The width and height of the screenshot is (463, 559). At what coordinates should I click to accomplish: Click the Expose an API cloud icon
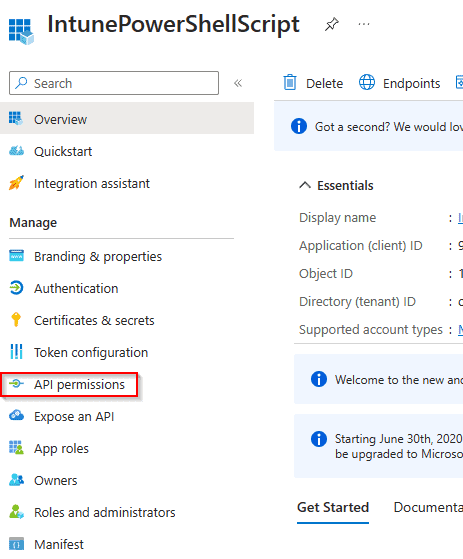click(16, 415)
